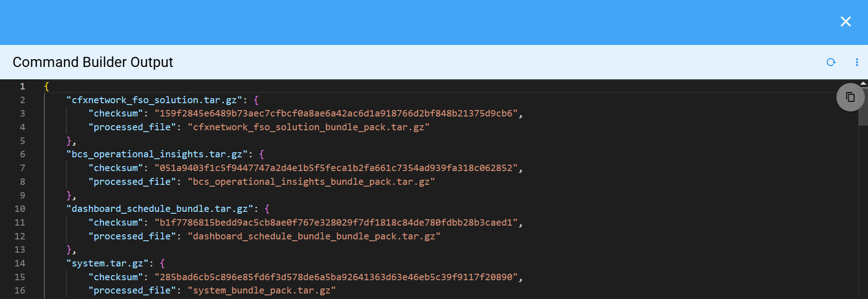Open the kebab options menu
Viewport: 868px width, 299px height.
point(856,62)
